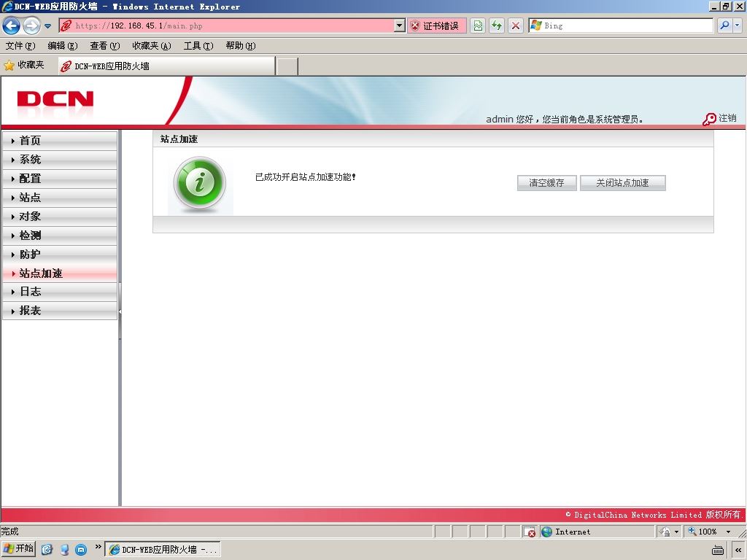Click the popup blocker status bar icon

click(530, 532)
